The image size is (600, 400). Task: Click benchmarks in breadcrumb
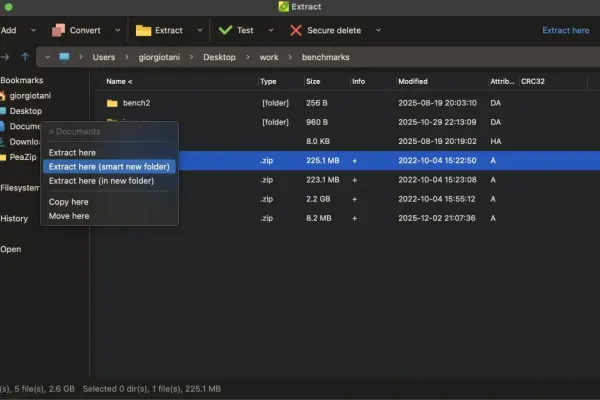326,57
